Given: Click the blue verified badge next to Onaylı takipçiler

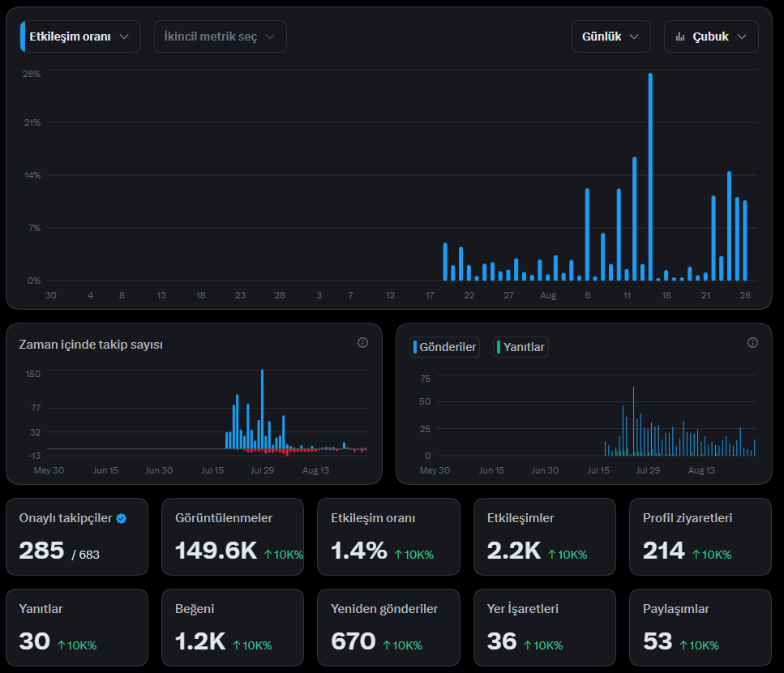Looking at the screenshot, I should [x=122, y=518].
